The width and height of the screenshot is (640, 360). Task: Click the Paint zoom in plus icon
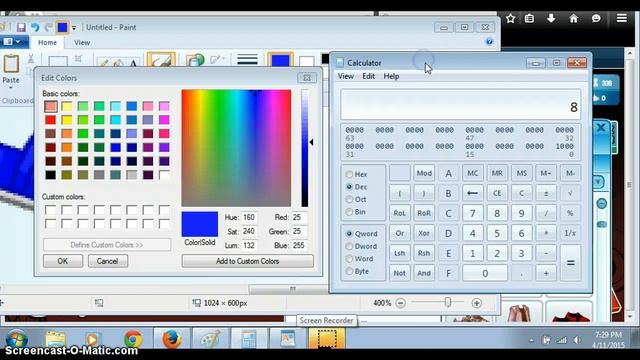point(477,303)
